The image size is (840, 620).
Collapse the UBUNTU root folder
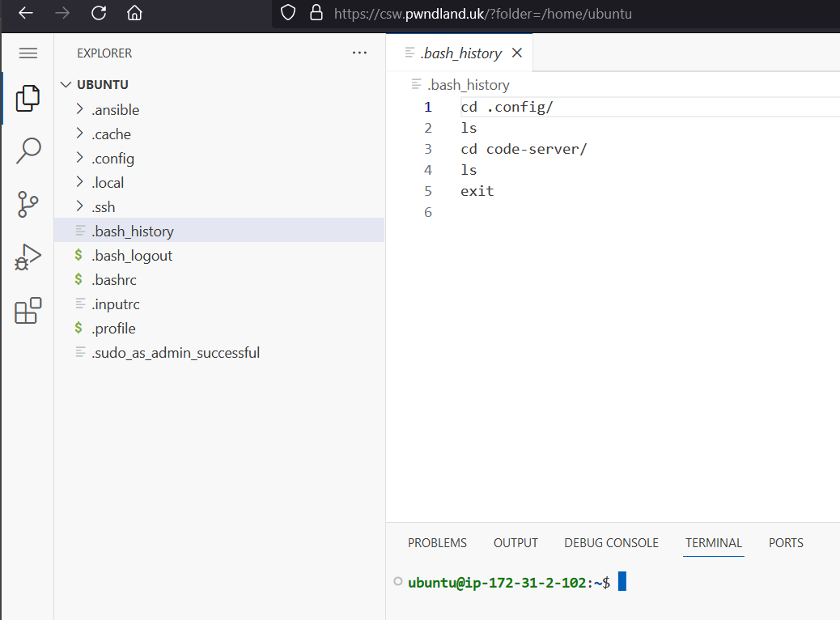click(66, 85)
